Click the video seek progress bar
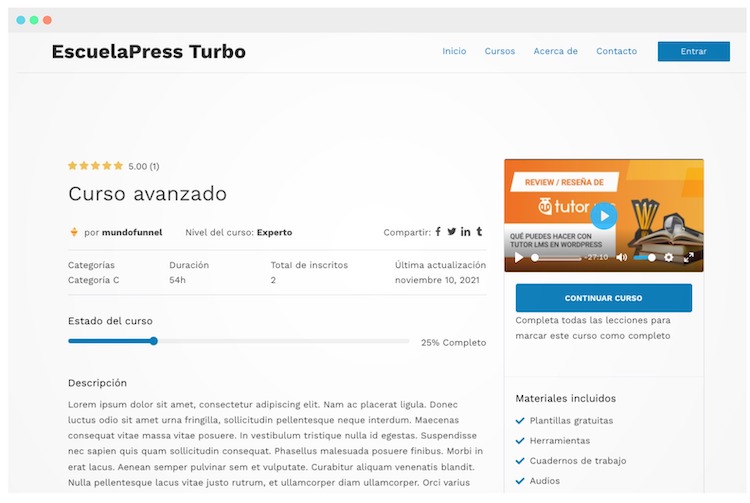This screenshot has width=750, height=503. (555, 257)
